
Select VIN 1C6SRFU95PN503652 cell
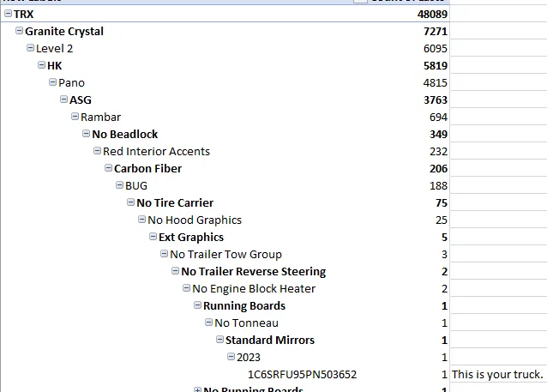tap(302, 375)
